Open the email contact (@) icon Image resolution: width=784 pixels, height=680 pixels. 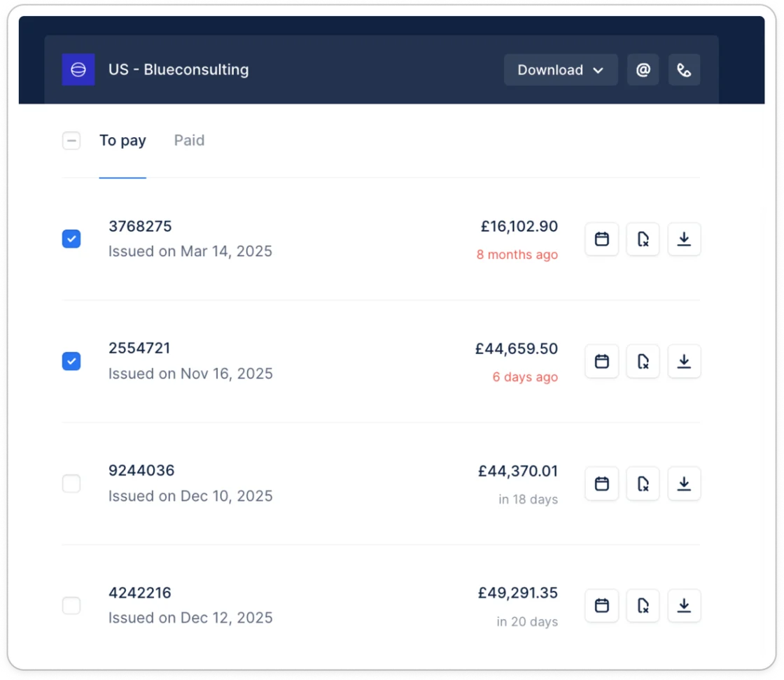click(643, 69)
